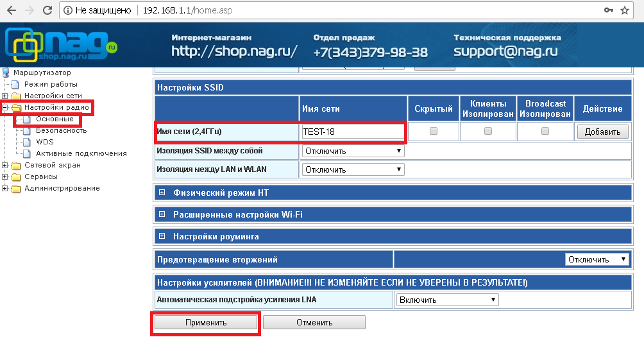The width and height of the screenshot is (644, 344).
Task: Click the bookmark star icon
Action: pyautogui.click(x=625, y=11)
